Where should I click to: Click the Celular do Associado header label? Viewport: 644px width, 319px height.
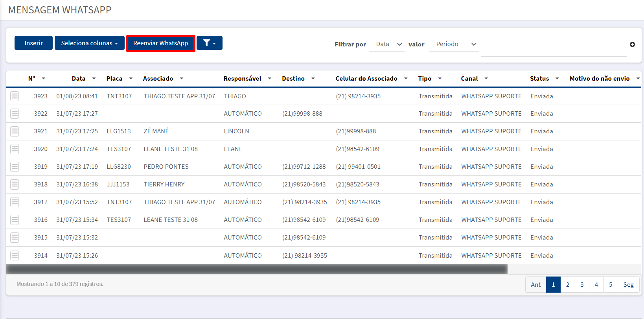pyautogui.click(x=366, y=79)
